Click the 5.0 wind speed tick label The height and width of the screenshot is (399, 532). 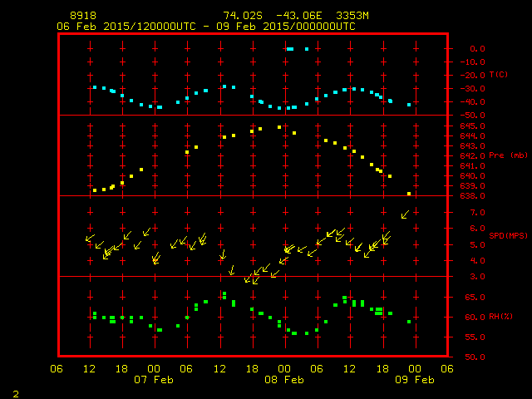click(x=477, y=244)
